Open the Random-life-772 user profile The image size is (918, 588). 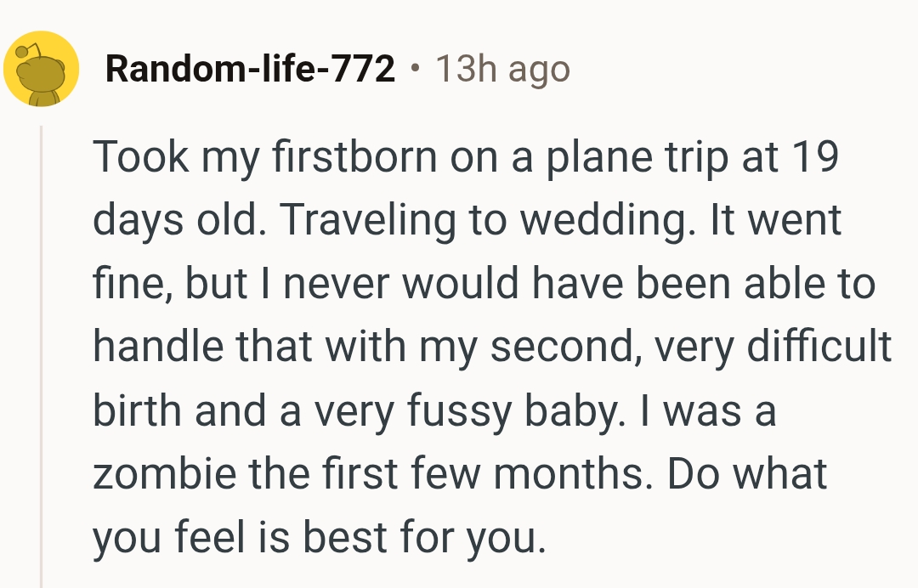pos(250,69)
